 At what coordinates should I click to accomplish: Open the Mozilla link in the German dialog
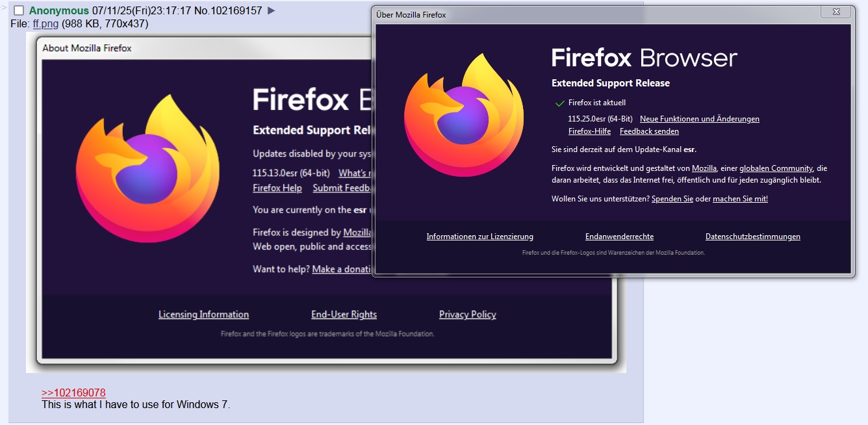click(704, 168)
